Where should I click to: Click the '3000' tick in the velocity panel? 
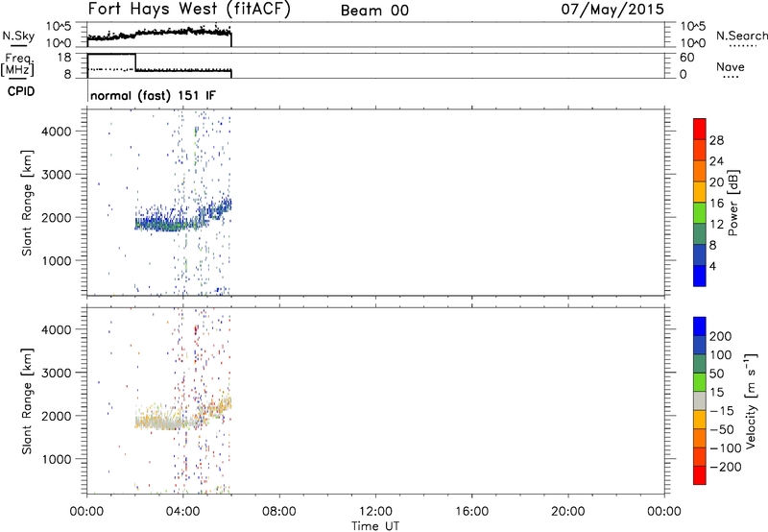(57, 373)
